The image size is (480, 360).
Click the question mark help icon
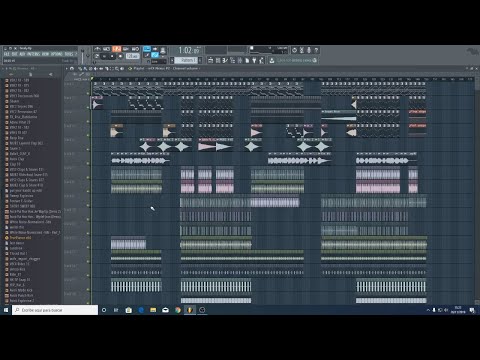[x=316, y=50]
